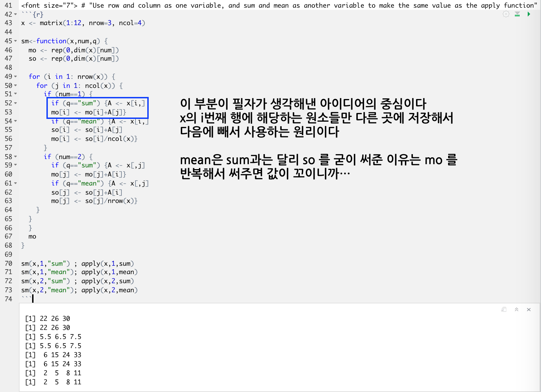
Task: Click the font size="7" heading line
Action: click(279, 6)
